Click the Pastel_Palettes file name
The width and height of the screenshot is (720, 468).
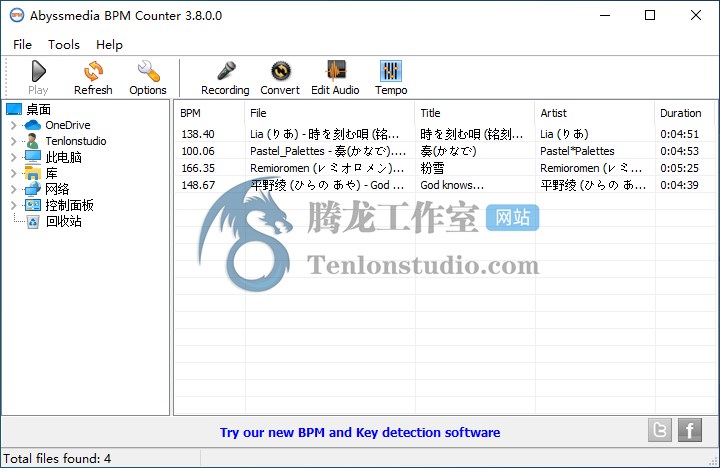click(x=328, y=151)
